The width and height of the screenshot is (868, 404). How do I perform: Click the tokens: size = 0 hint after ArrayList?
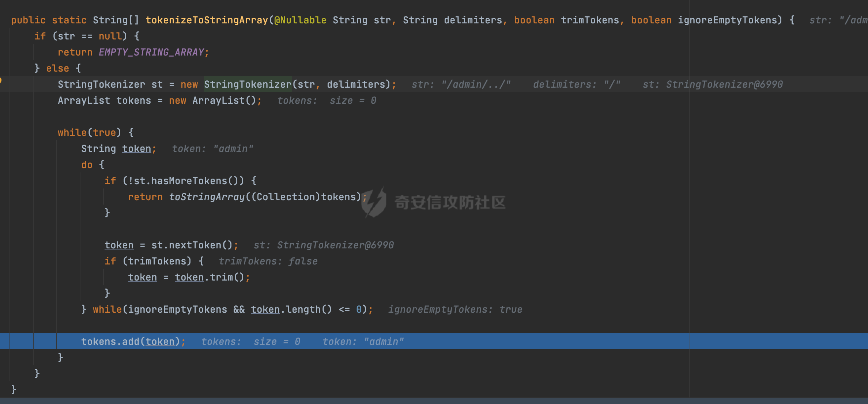pos(327,100)
